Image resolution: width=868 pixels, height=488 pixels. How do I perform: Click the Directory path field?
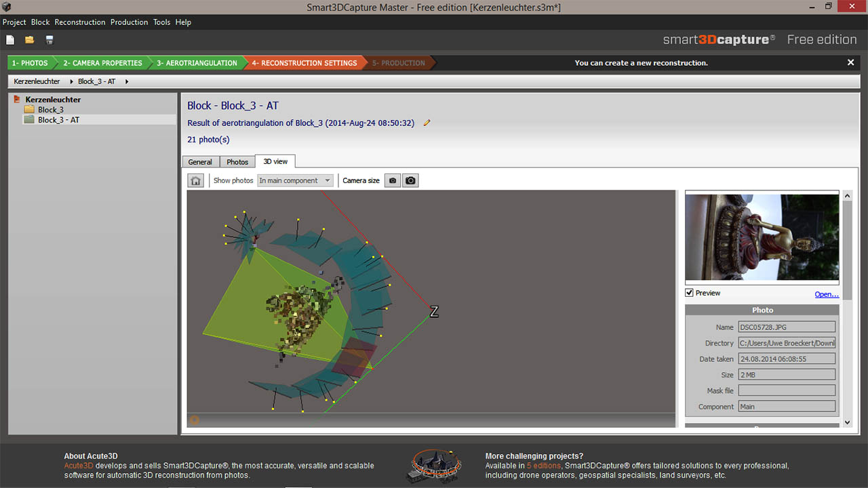click(787, 343)
